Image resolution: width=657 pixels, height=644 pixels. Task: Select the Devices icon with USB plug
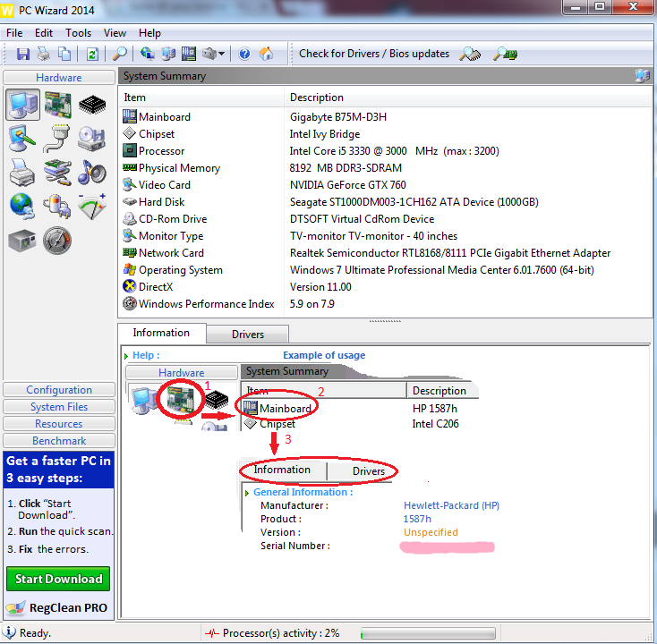[x=57, y=173]
